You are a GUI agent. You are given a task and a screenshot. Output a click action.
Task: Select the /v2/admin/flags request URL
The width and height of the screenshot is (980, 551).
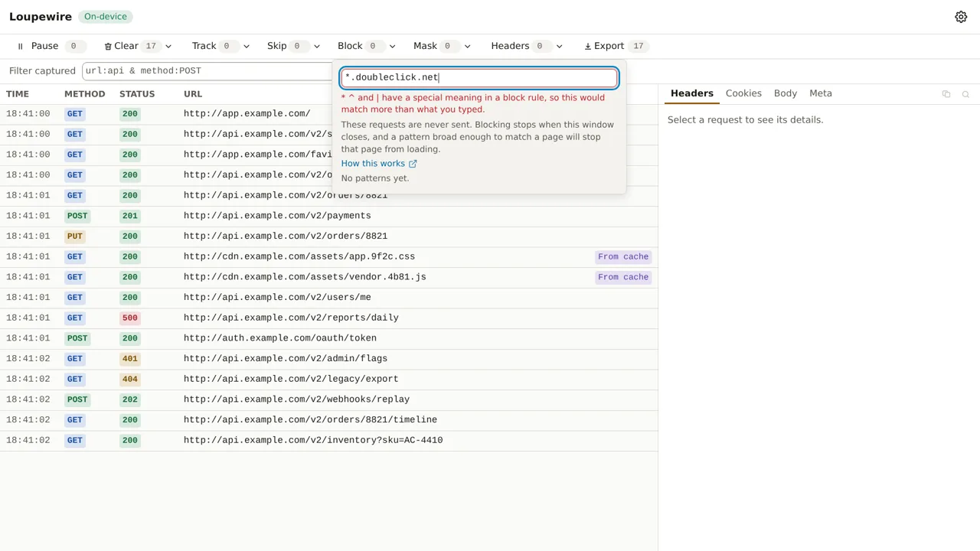(286, 358)
